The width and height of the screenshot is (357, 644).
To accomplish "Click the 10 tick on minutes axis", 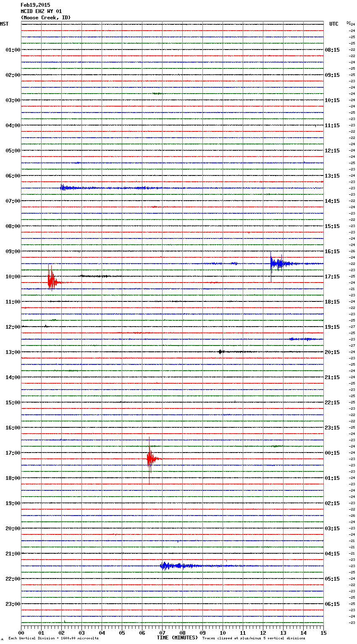I will (x=223, y=633).
